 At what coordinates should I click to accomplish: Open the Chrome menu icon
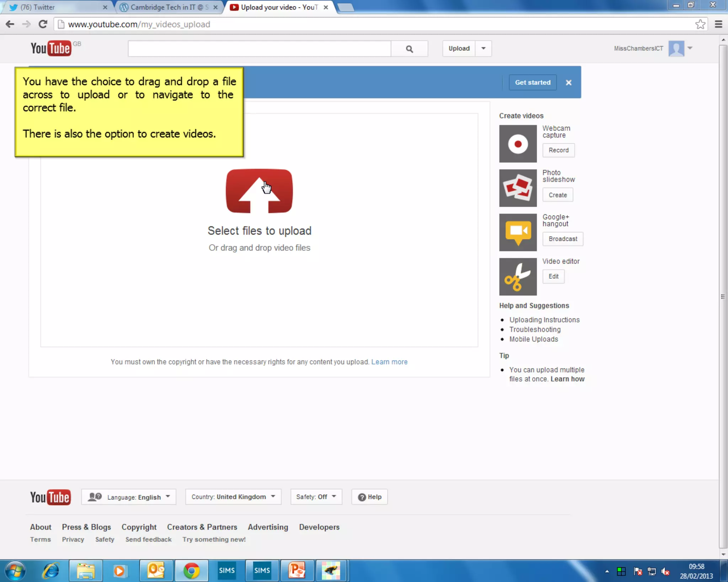718,24
